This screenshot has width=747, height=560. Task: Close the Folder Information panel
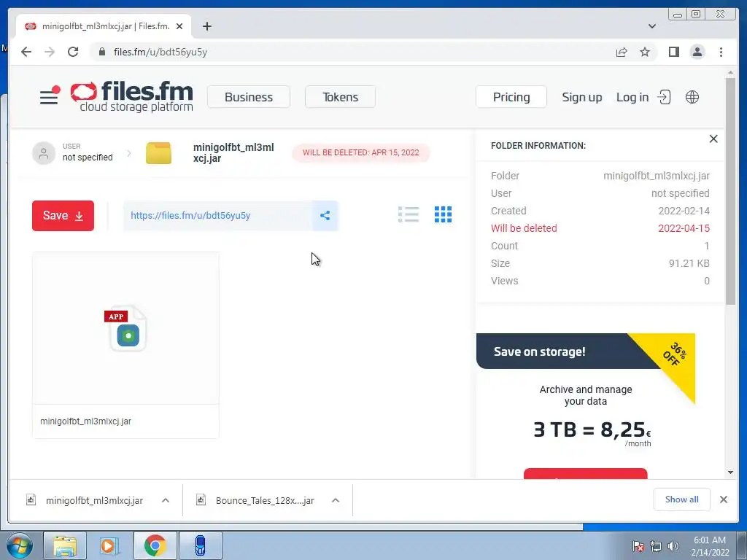pyautogui.click(x=713, y=139)
